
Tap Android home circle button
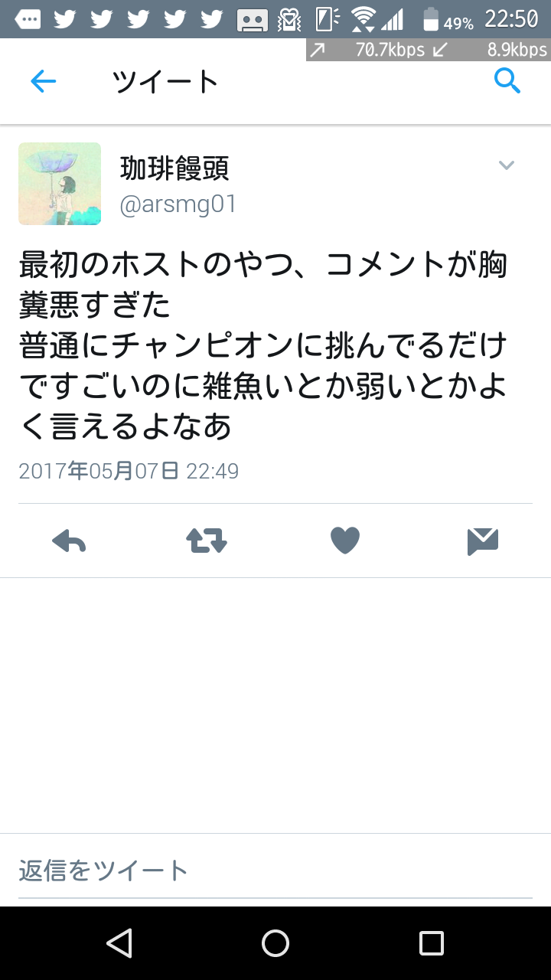pos(275,943)
